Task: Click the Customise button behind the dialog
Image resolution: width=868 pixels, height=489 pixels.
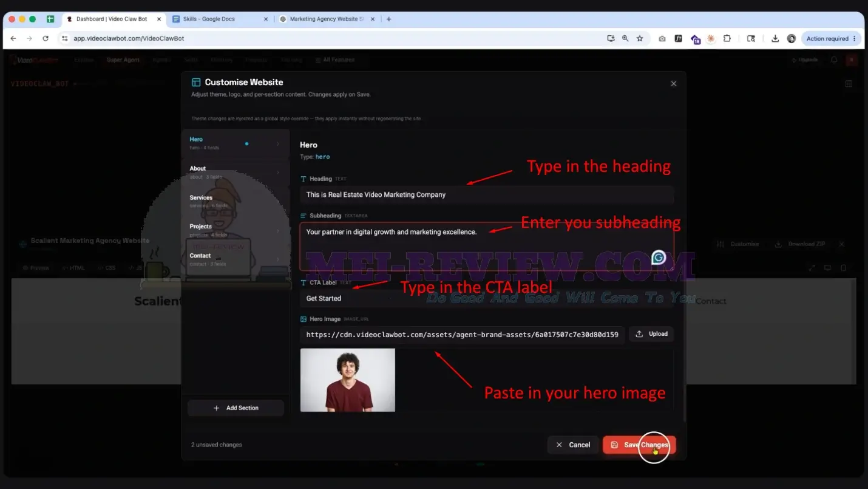Action: 738,244
